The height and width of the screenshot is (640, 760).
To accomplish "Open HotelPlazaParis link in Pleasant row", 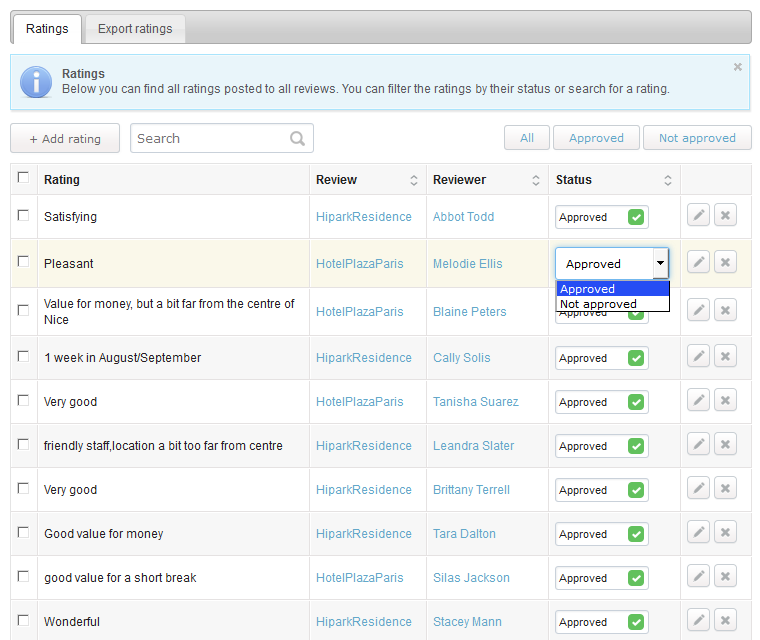I will pos(360,264).
